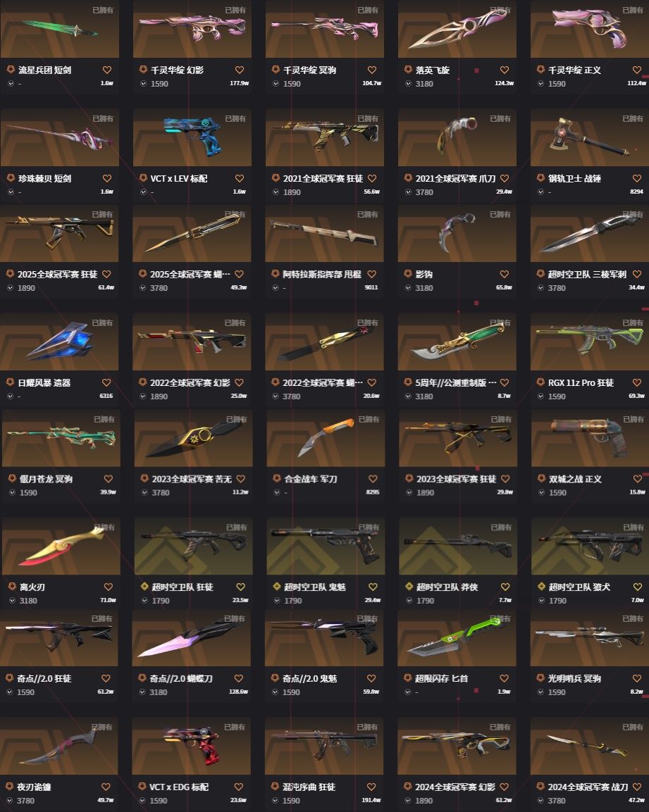Image resolution: width=649 pixels, height=812 pixels.
Task: Click yellow diamond tier icon beside 超时空卫队 狂徒
Action: point(144,586)
